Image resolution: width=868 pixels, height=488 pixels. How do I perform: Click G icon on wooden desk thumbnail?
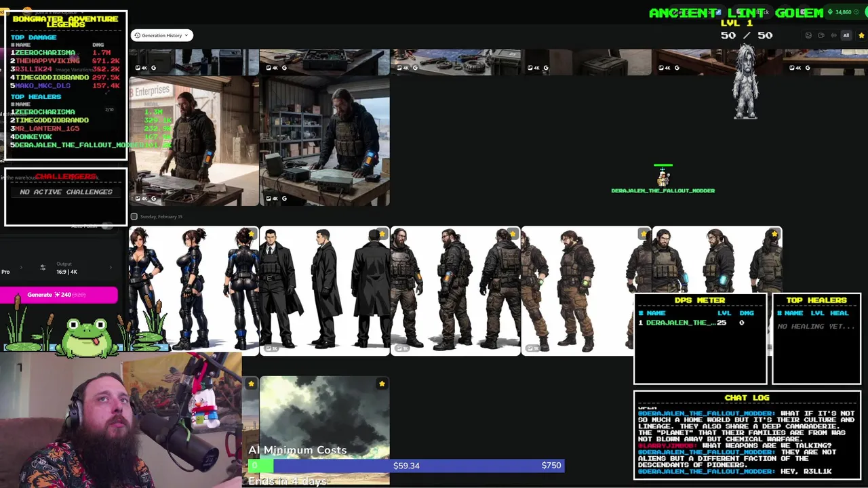click(677, 68)
